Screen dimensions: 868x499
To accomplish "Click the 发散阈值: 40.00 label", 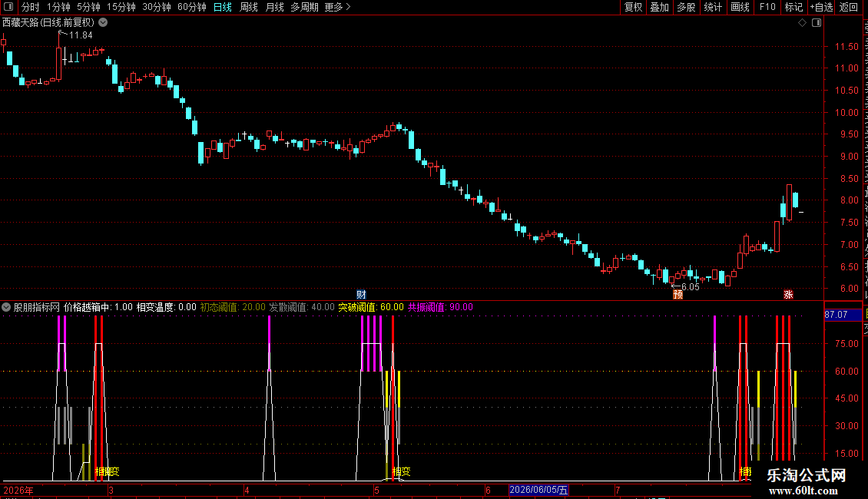I will [x=302, y=307].
